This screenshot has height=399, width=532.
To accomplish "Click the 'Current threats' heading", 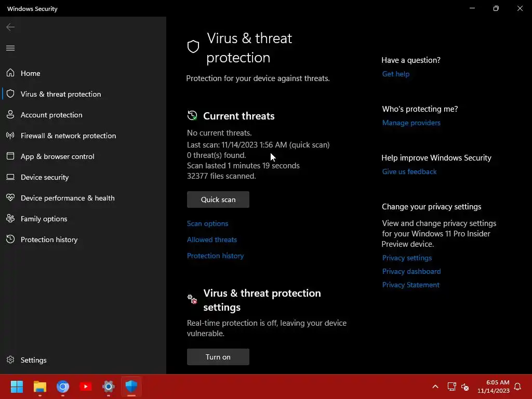I will click(239, 116).
